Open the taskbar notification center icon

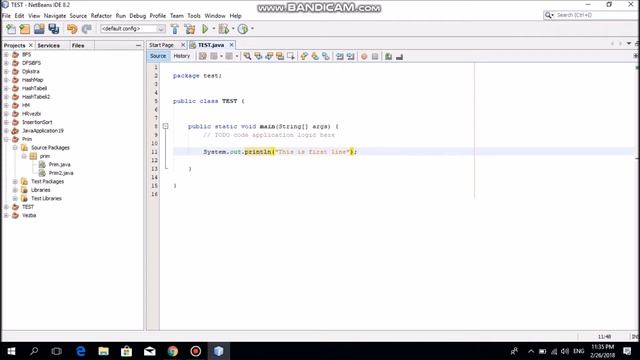627,351
